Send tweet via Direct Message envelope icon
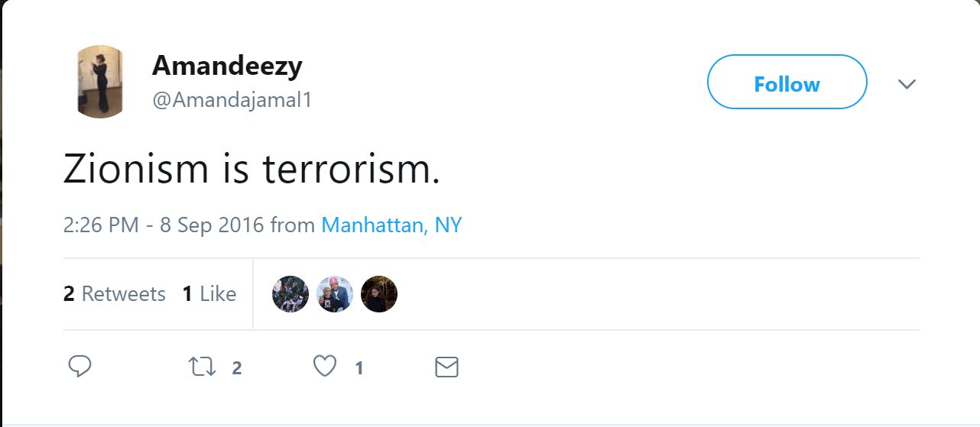The height and width of the screenshot is (427, 980). coord(446,367)
